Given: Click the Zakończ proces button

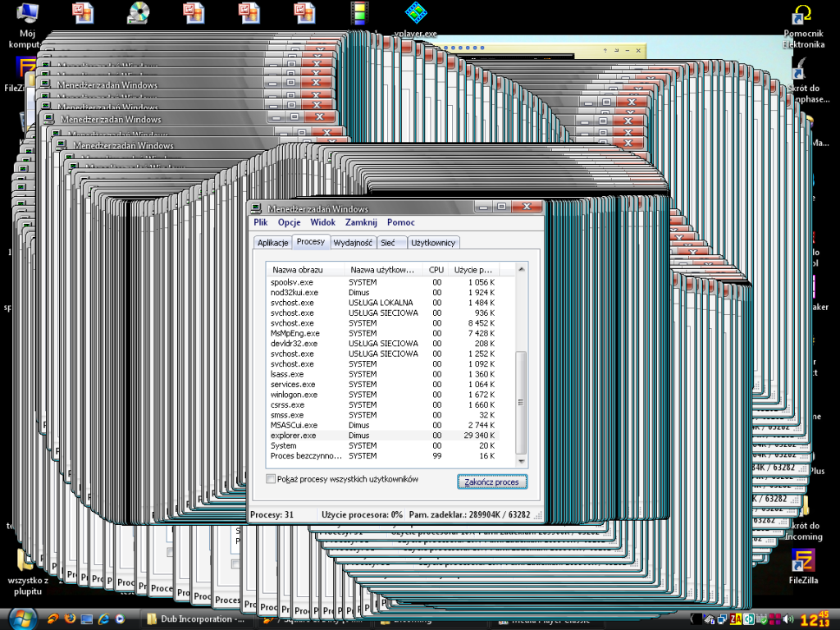Looking at the screenshot, I should [x=491, y=482].
